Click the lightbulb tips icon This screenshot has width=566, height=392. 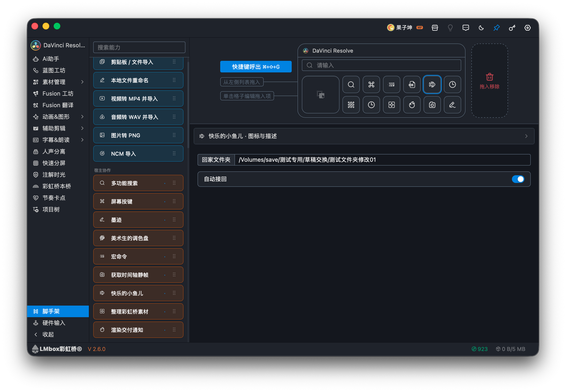[x=450, y=28]
